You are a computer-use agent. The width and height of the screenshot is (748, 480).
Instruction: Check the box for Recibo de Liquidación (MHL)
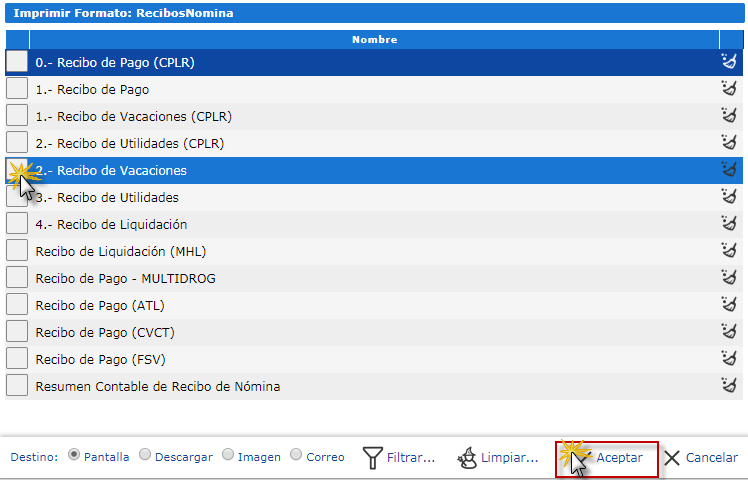pos(17,250)
